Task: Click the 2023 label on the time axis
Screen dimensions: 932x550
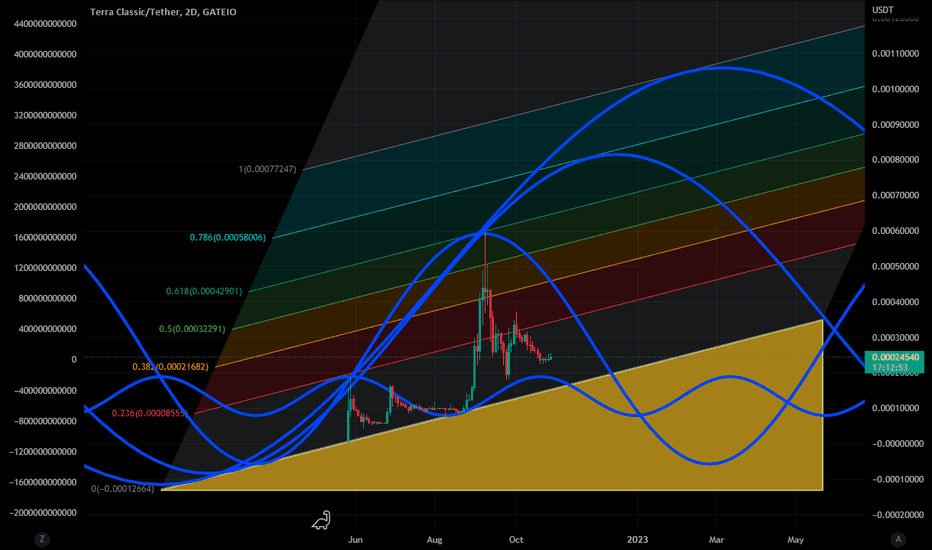Action: coord(638,540)
